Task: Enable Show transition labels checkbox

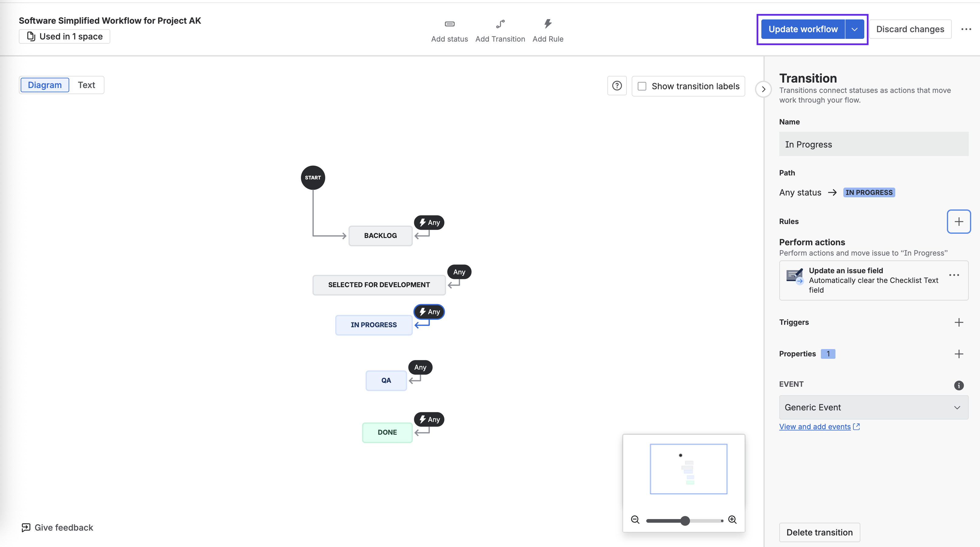Action: (x=642, y=86)
